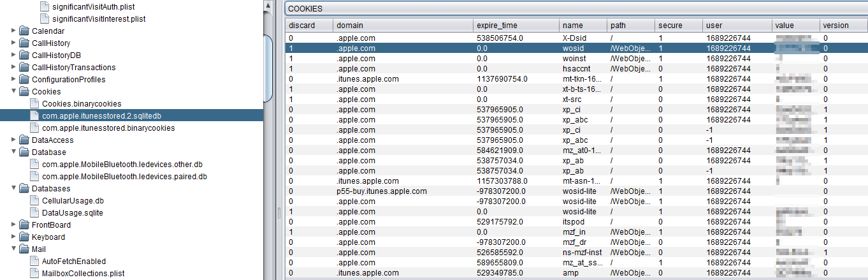This screenshot has width=868, height=280.
Task: Click the Calendar folder icon
Action: (x=24, y=31)
